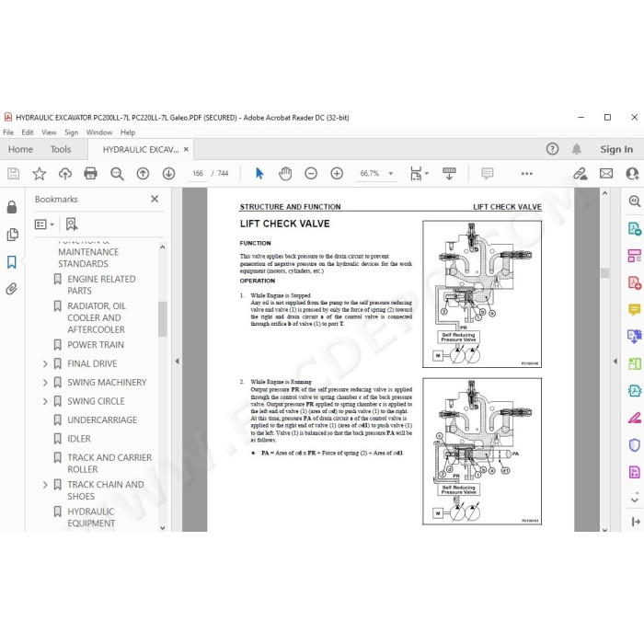Select the arrow selection tool
The height and width of the screenshot is (644, 644).
[x=259, y=173]
